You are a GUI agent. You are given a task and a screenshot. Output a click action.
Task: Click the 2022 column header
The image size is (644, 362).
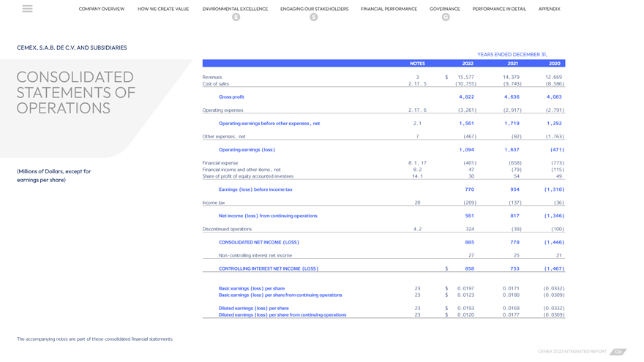coord(468,63)
